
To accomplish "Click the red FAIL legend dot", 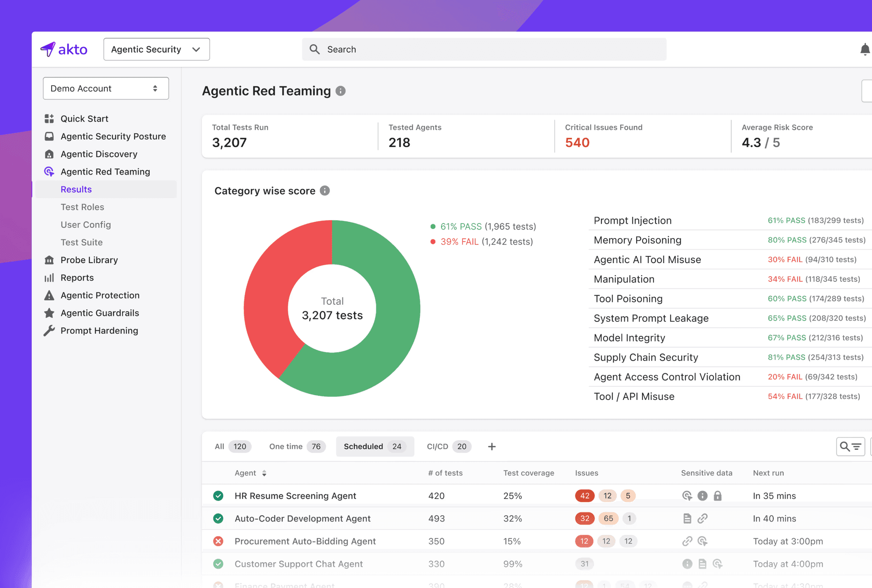I will 433,242.
